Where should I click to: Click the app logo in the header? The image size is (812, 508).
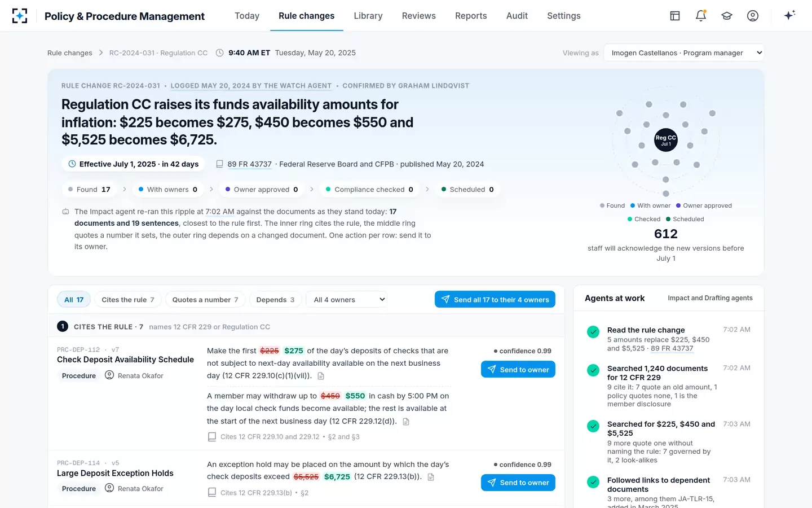tap(20, 16)
